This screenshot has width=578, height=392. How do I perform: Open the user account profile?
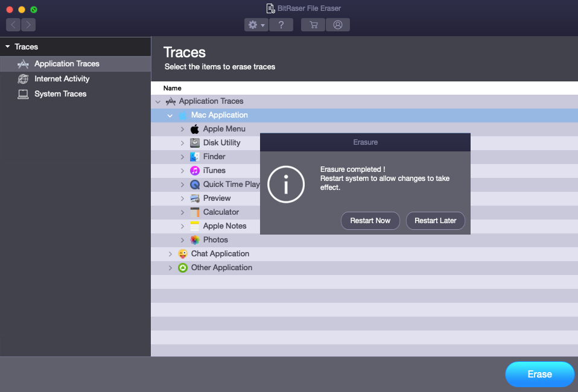click(338, 25)
